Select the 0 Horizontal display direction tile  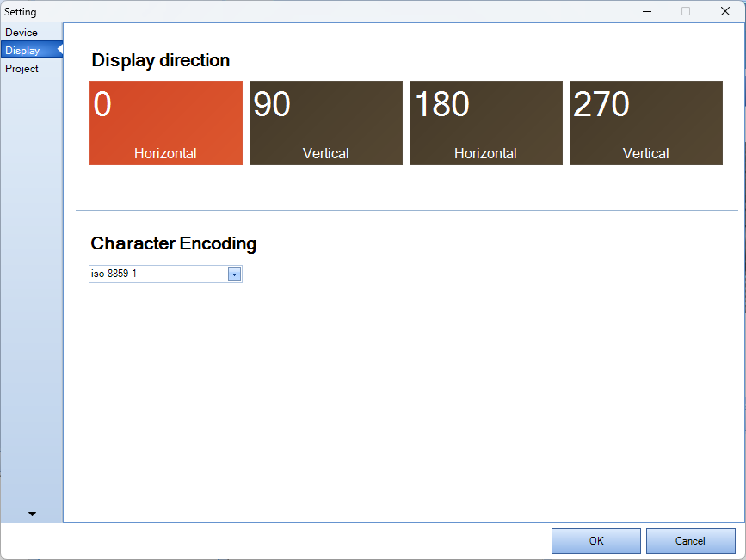(166, 123)
